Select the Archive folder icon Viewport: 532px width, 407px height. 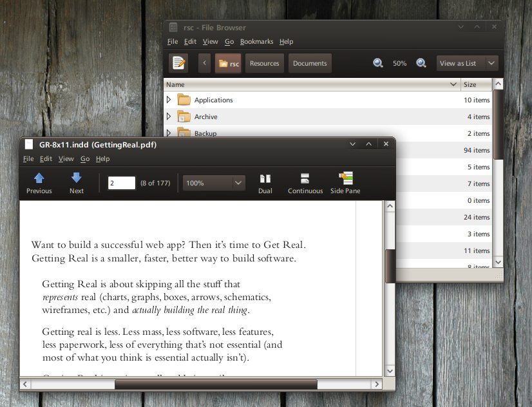[184, 117]
